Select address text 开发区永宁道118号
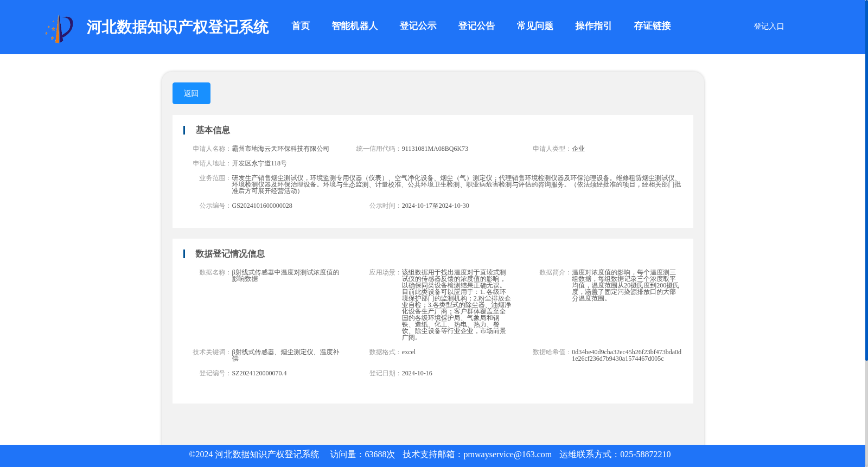Screen dimensions: 868x467 point(259,163)
